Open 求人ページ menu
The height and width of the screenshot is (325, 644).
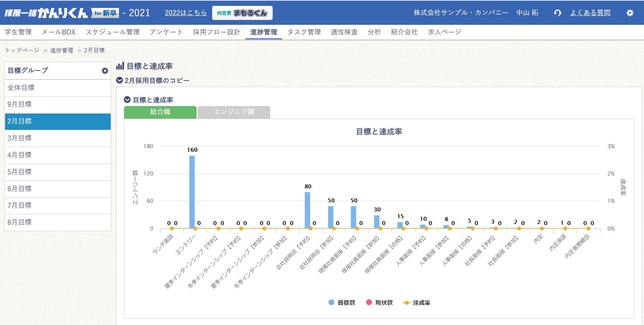(445, 32)
